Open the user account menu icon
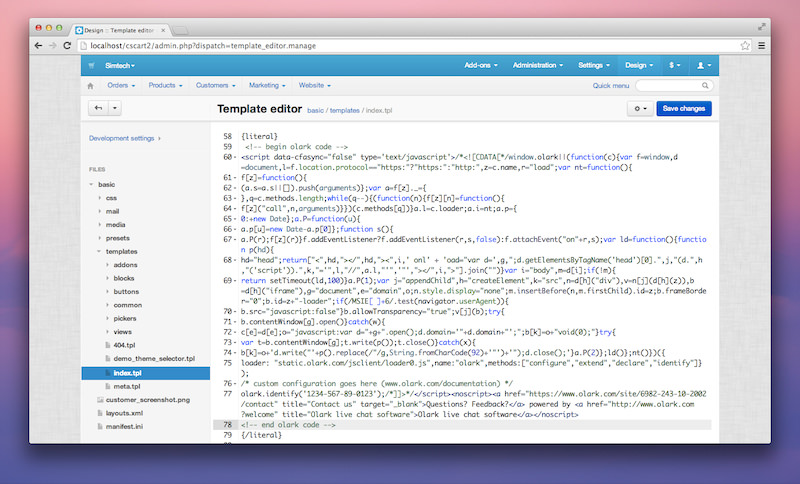The height and width of the screenshot is (484, 800). pyautogui.click(x=703, y=65)
